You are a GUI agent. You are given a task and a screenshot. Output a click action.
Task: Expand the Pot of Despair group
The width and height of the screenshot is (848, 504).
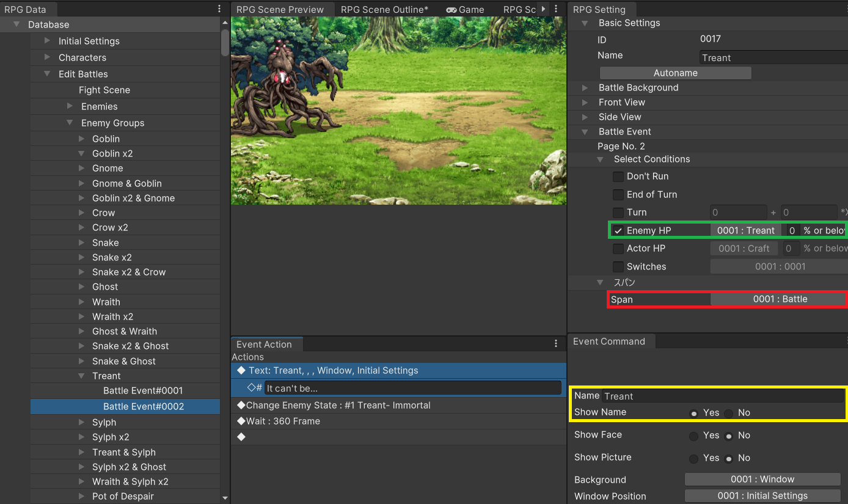coord(81,496)
